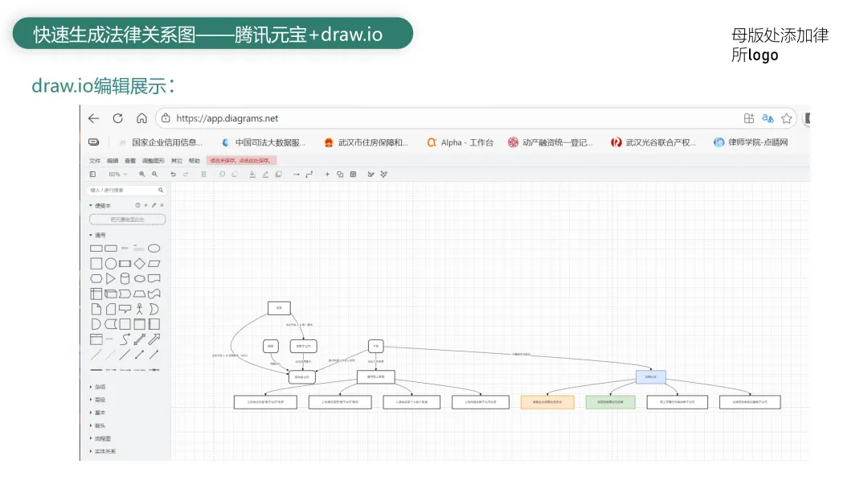Collapse the 便笺本 scratchpad section
Image resolution: width=868 pixels, height=489 pixels.
coord(100,205)
